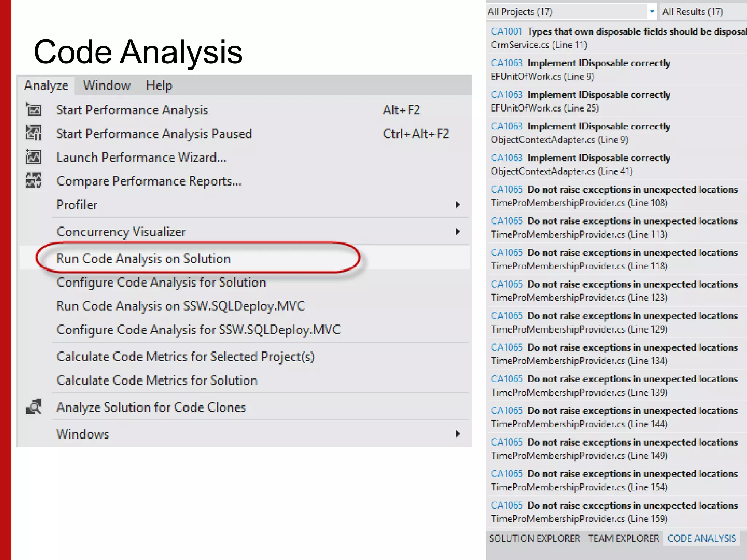This screenshot has width=747, height=560.
Task: Click the Launch Performance Wizard icon
Action: [34, 157]
